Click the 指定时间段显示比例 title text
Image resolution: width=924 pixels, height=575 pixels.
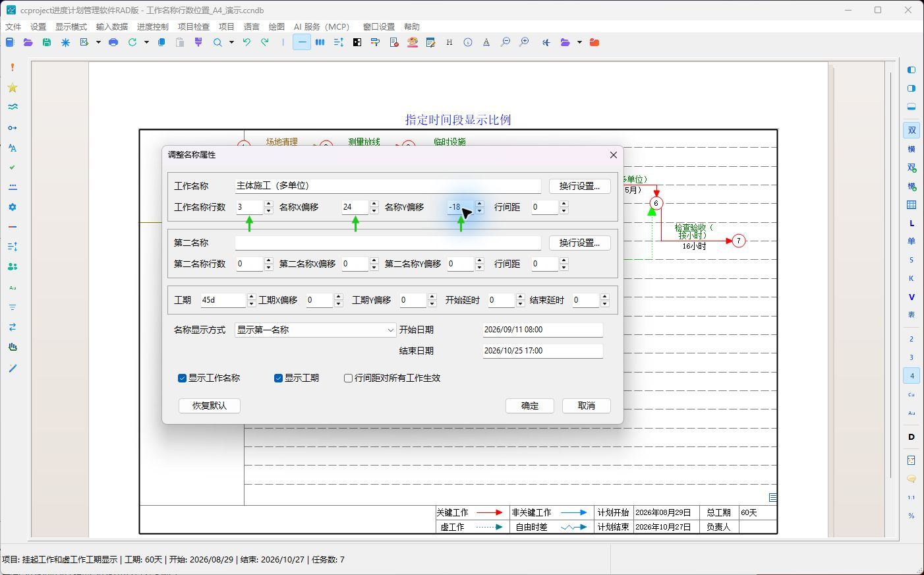pyautogui.click(x=458, y=119)
